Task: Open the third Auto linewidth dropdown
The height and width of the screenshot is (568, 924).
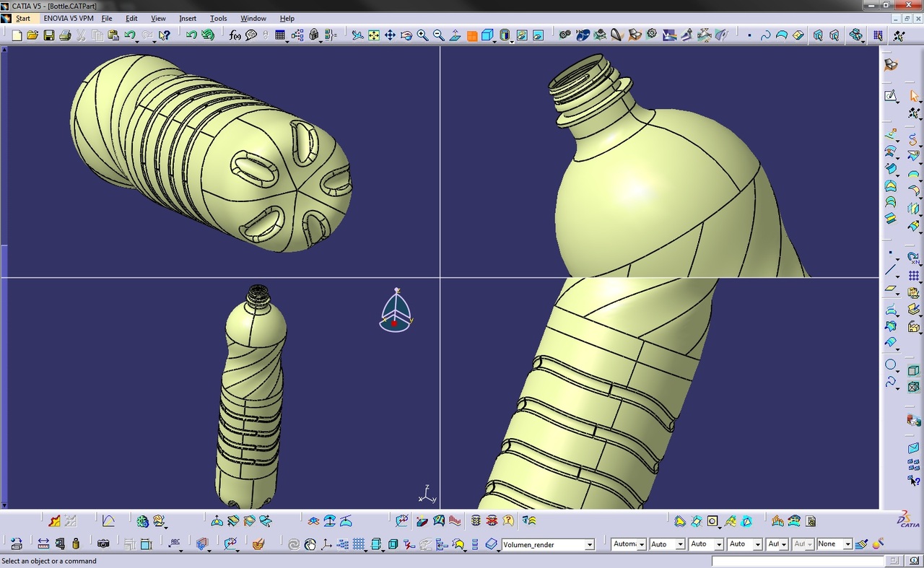Action: pyautogui.click(x=719, y=544)
